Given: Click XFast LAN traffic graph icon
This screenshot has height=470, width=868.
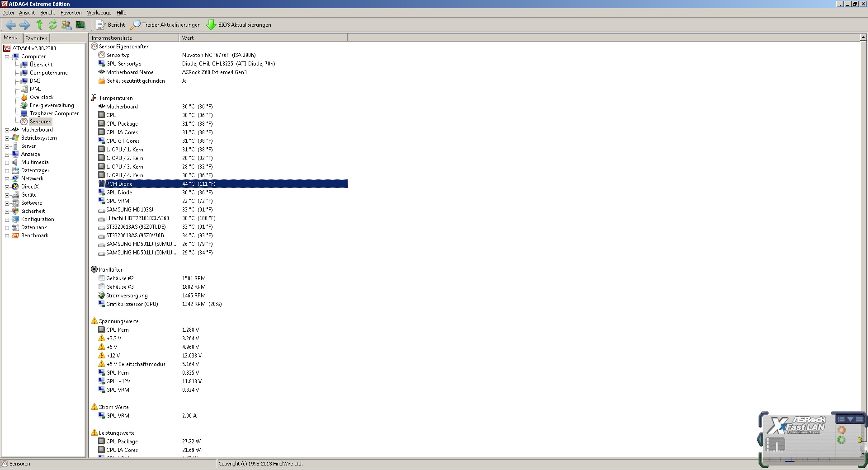Looking at the screenshot, I should point(775,445).
